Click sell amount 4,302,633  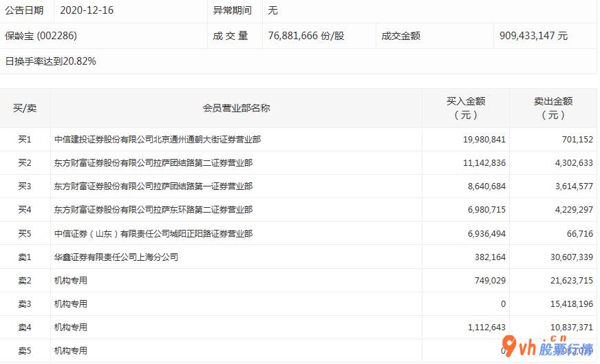point(574,163)
